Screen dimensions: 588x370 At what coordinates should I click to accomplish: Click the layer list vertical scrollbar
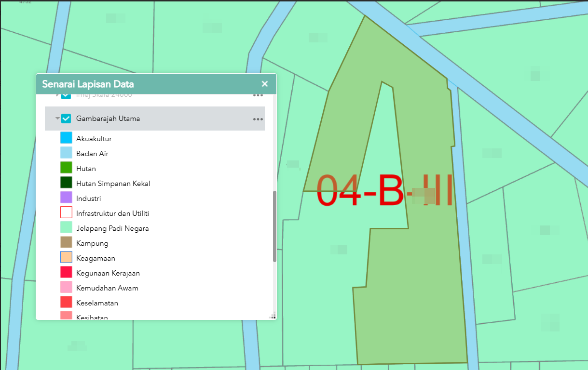pos(274,226)
